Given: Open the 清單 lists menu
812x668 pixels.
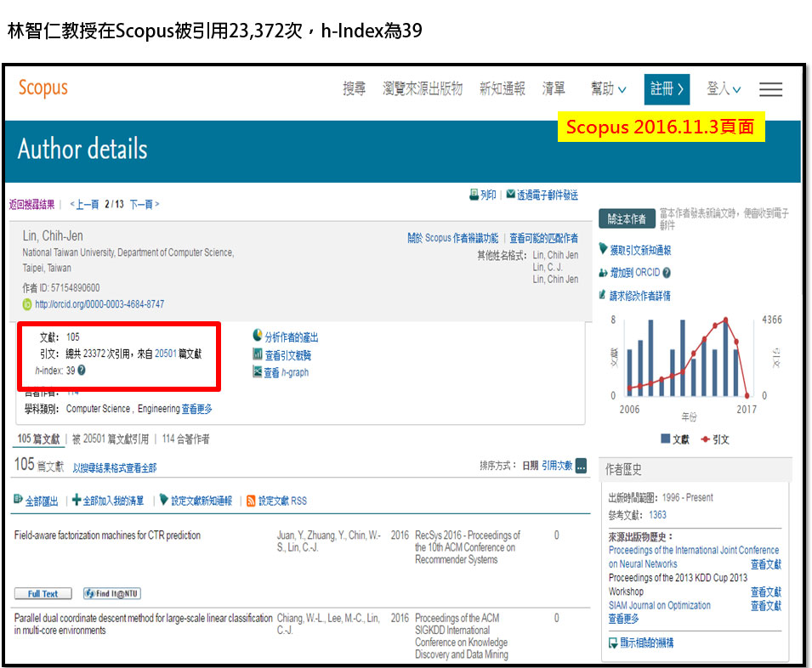Looking at the screenshot, I should [x=554, y=89].
